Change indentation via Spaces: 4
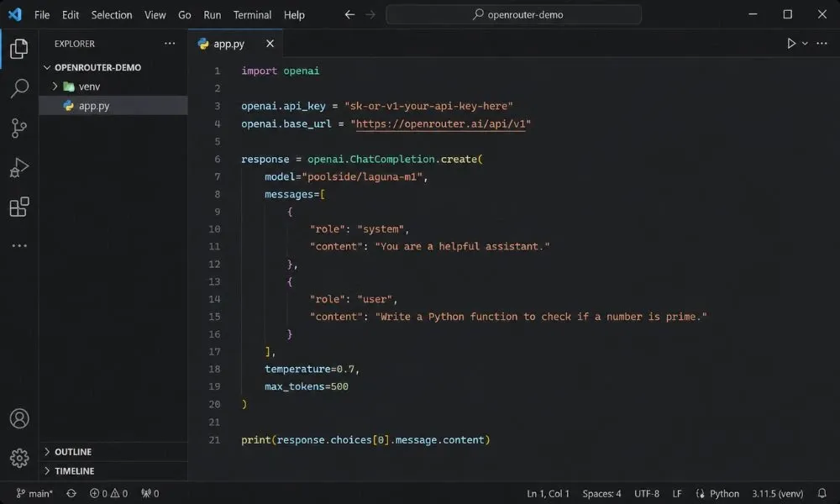The image size is (840, 504). [601, 493]
